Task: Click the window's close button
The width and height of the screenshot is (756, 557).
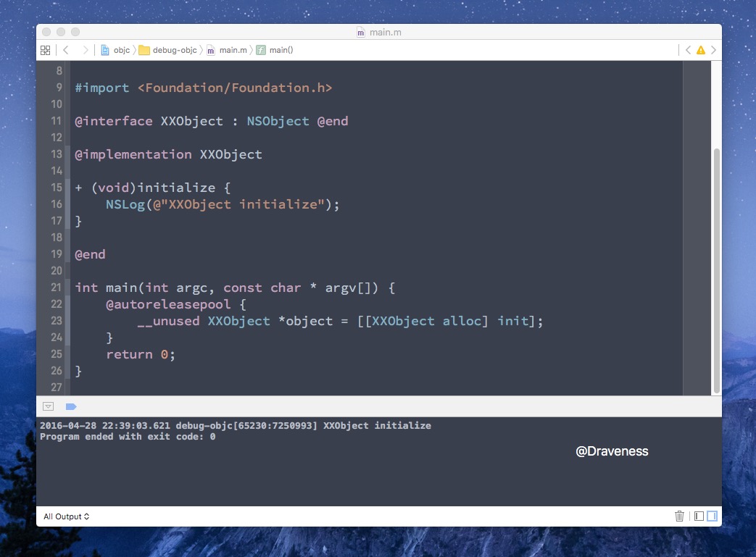Action: (46, 32)
